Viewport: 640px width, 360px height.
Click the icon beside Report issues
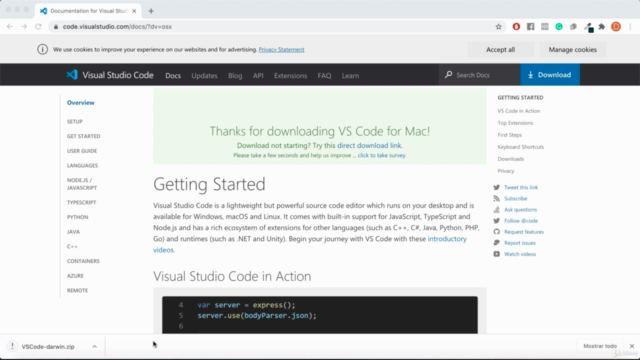[496, 243]
